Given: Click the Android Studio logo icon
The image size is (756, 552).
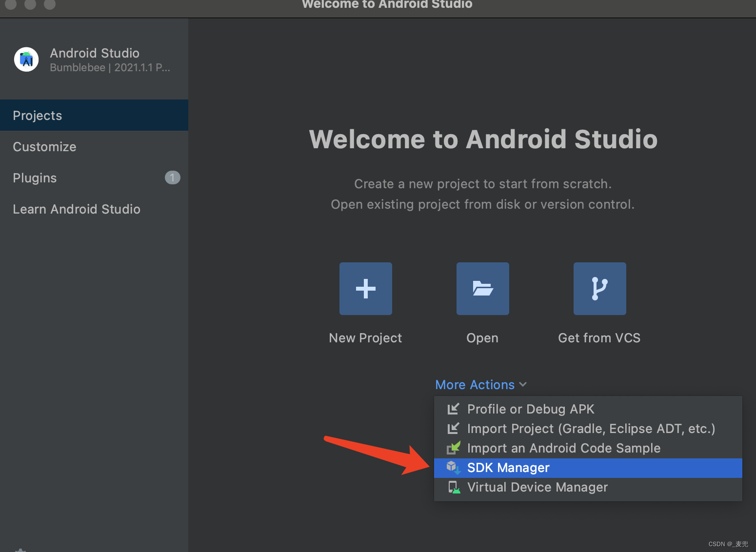Looking at the screenshot, I should point(26,59).
